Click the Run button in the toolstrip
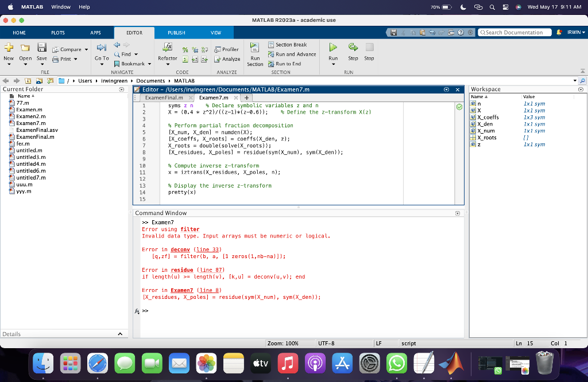Viewport: 588px width, 382px height. [333, 48]
